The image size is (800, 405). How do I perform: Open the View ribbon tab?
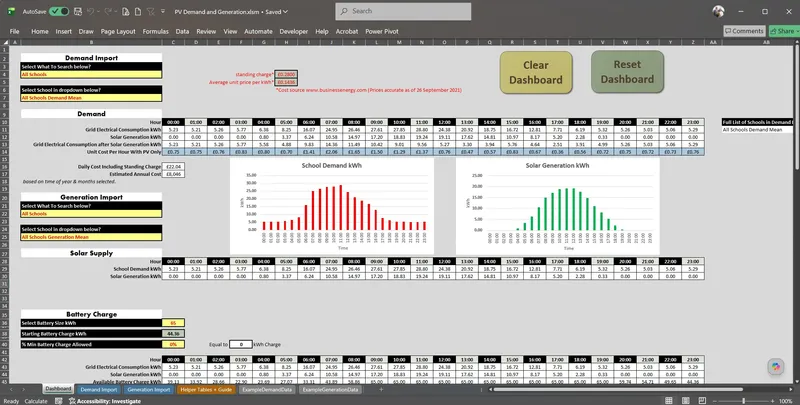pos(230,31)
